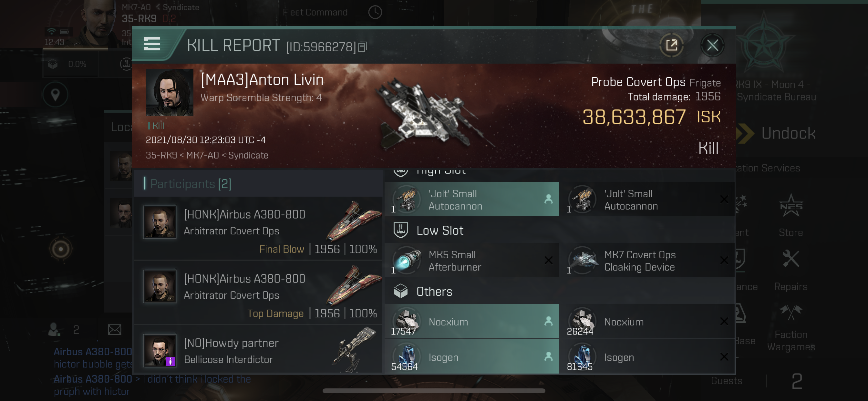Select highlighted 'Jolt' Small Autocannon item

click(x=472, y=200)
